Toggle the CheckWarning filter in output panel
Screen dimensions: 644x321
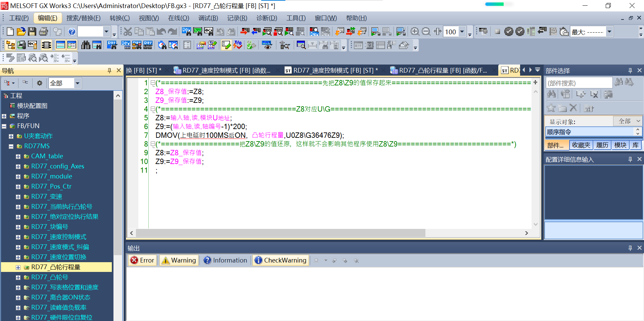pos(280,260)
